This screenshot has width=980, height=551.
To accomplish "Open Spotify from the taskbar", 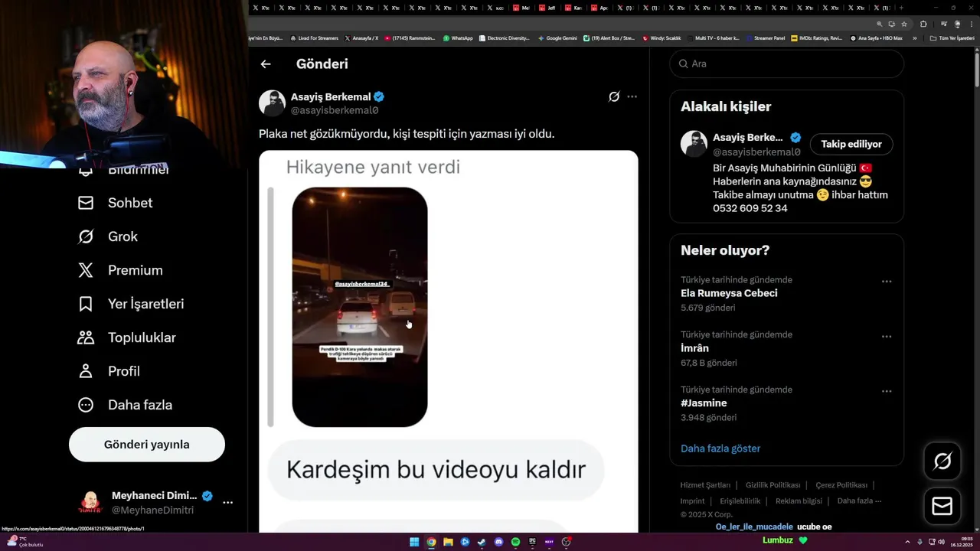I will pyautogui.click(x=515, y=542).
